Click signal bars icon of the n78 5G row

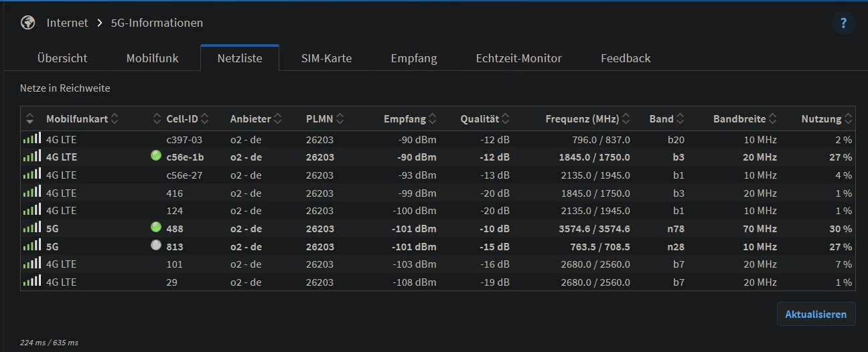click(31, 228)
